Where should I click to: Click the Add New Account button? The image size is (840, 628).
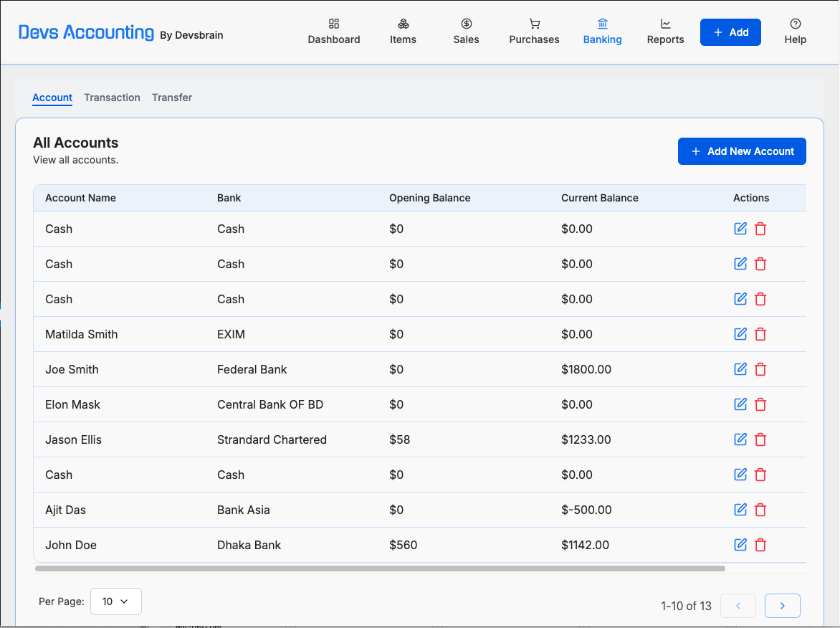(x=742, y=151)
